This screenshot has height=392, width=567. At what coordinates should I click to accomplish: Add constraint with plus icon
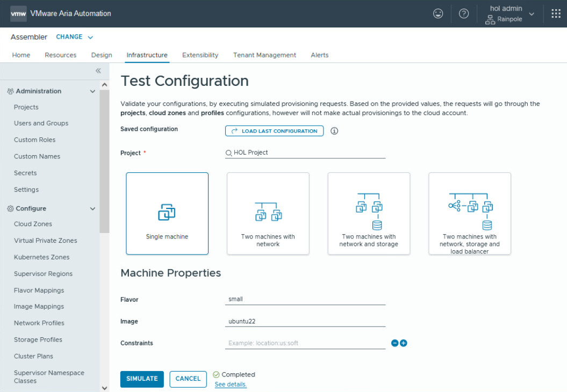[404, 343]
